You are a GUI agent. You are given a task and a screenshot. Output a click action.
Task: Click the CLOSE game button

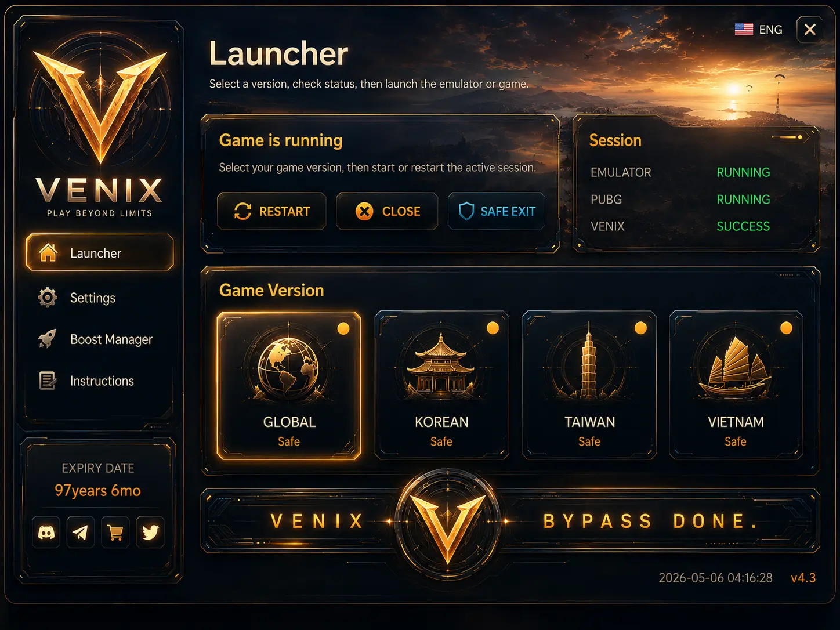coord(387,211)
